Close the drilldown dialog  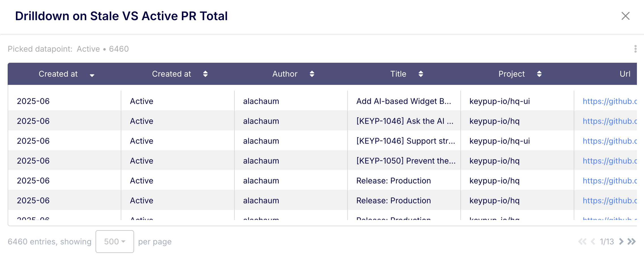(625, 16)
